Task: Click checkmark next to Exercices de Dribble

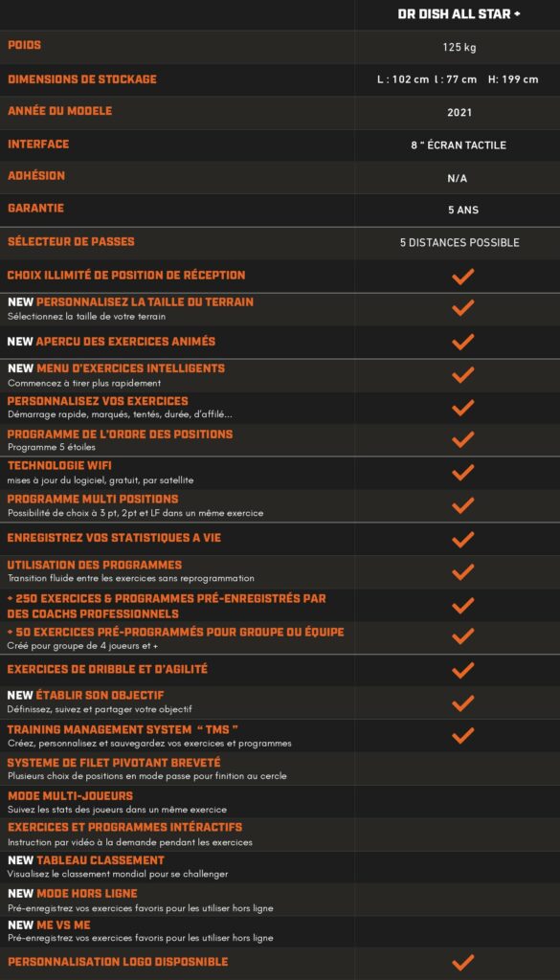Action: point(462,670)
